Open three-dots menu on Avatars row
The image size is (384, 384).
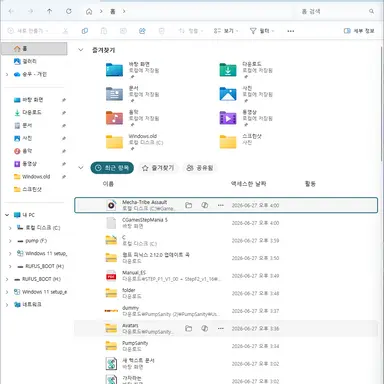pyautogui.click(x=221, y=329)
